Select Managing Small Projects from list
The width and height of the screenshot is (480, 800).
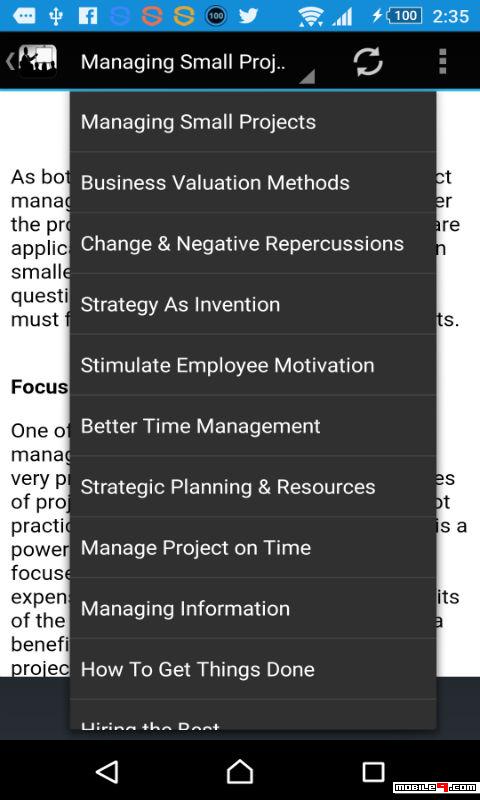(253, 121)
